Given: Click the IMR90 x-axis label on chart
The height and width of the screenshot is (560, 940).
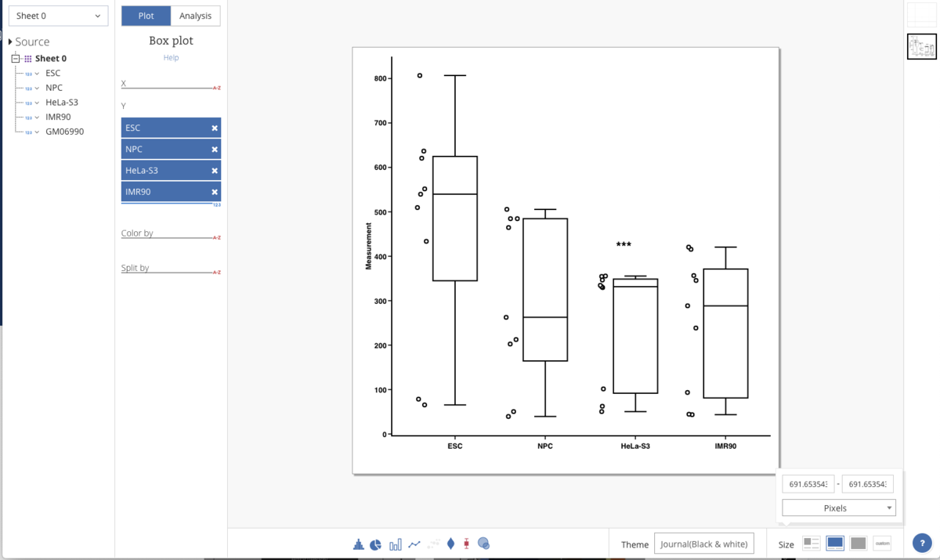Looking at the screenshot, I should click(x=725, y=446).
